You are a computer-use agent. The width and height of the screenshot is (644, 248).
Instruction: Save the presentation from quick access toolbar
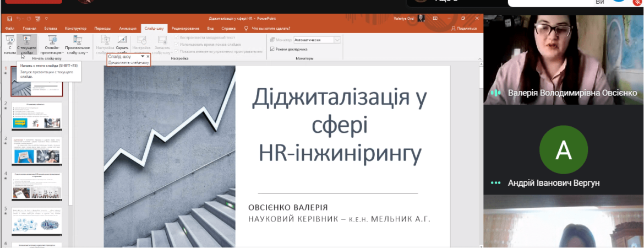tap(9, 19)
